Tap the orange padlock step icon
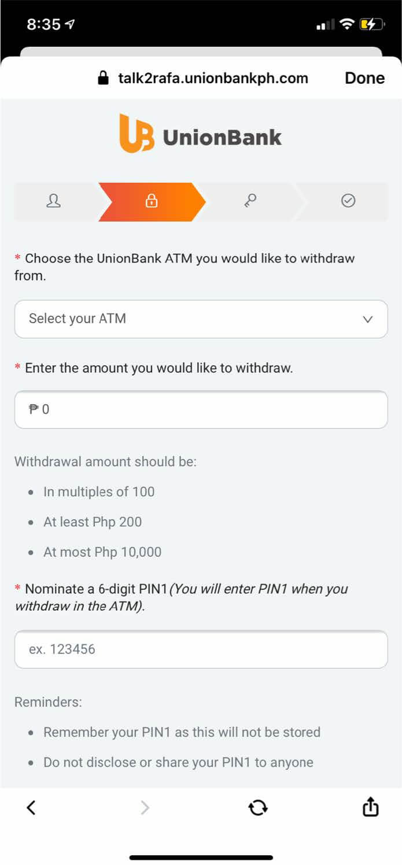This screenshot has height=868, width=402. (x=152, y=201)
